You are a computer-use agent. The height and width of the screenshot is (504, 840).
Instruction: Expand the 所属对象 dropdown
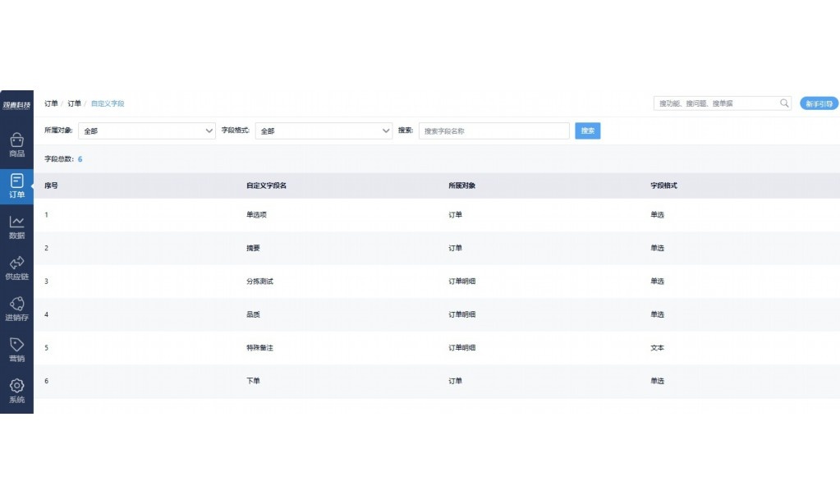point(146,131)
